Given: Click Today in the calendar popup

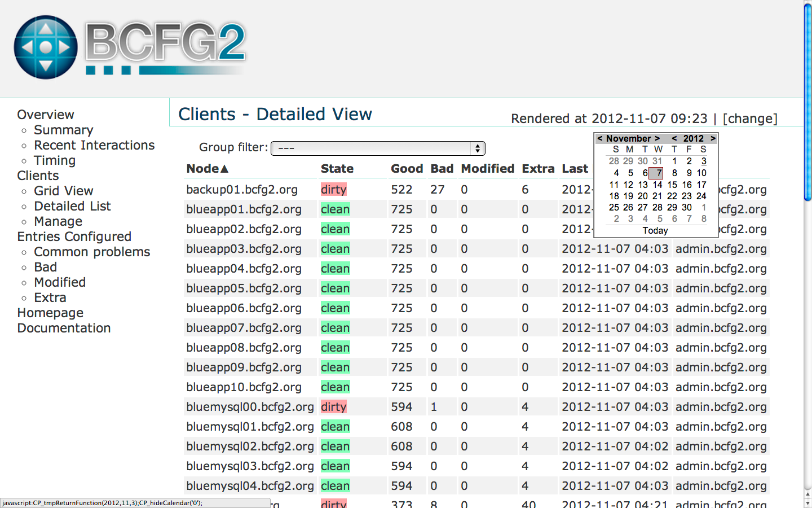Looking at the screenshot, I should [655, 230].
